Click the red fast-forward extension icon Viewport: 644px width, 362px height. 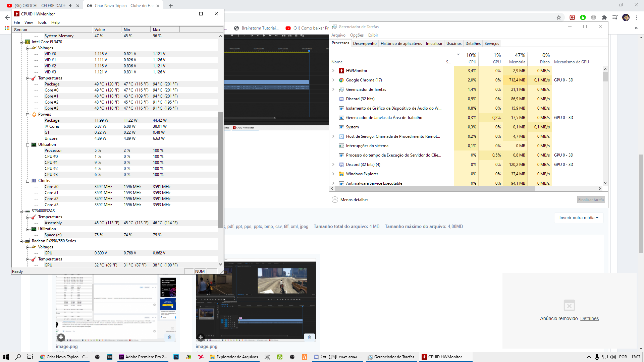[x=572, y=17]
